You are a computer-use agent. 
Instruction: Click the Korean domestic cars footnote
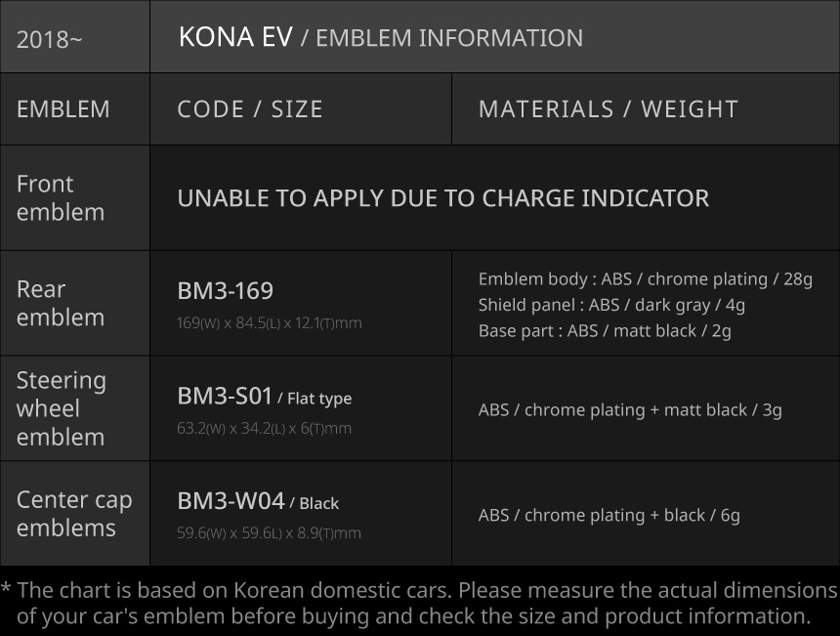420,604
